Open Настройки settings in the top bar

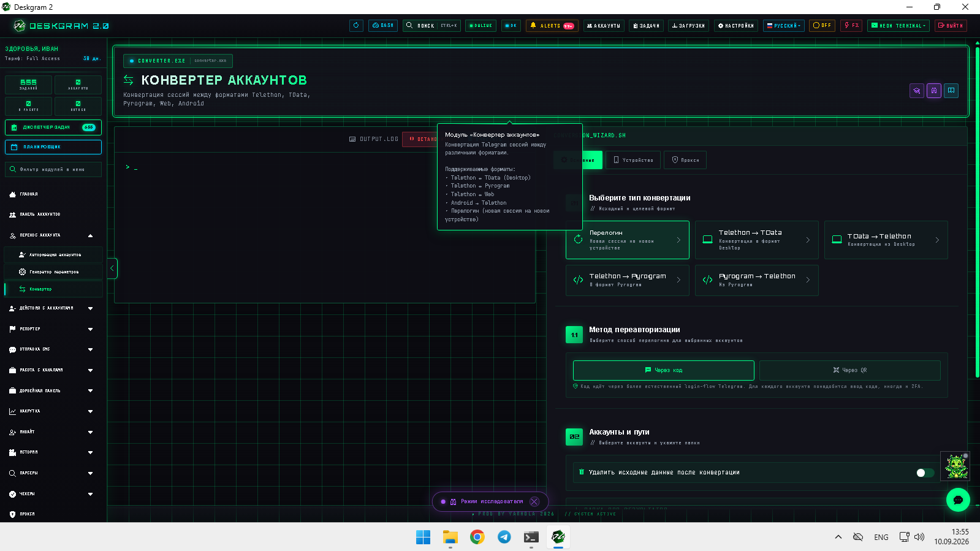point(736,26)
